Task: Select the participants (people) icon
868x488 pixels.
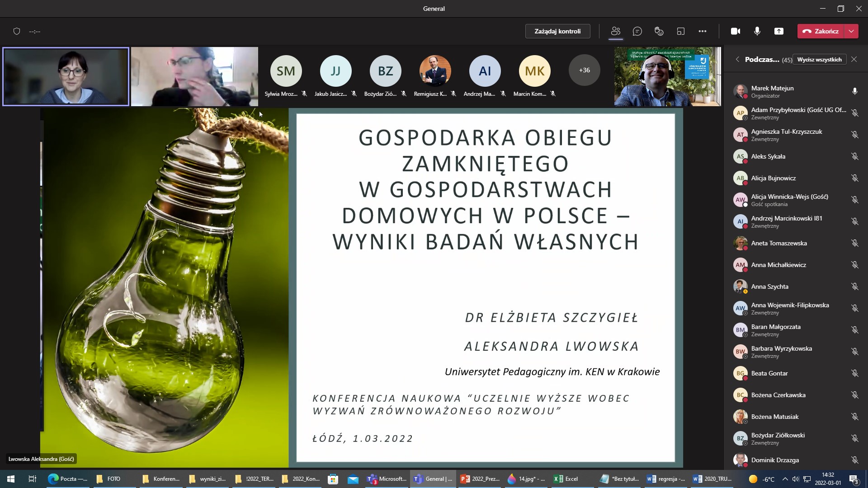Action: pos(616,31)
